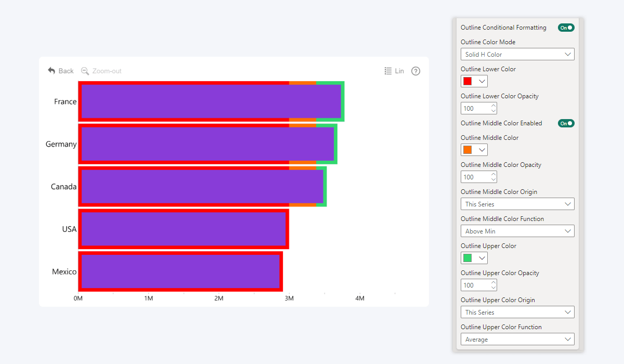Click the Lin scale list icon
624x364 pixels.
point(388,71)
